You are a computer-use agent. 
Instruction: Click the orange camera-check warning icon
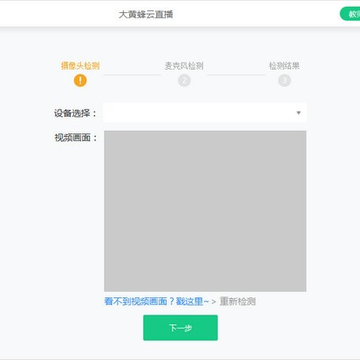click(x=80, y=80)
